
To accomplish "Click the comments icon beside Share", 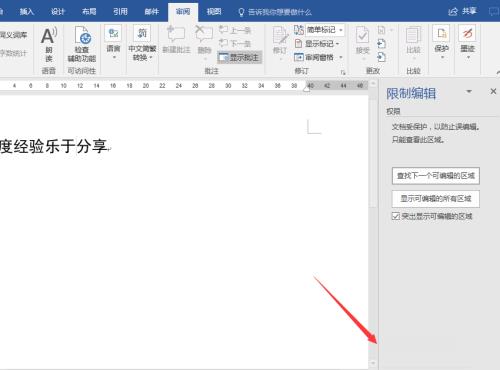I will (x=493, y=12).
